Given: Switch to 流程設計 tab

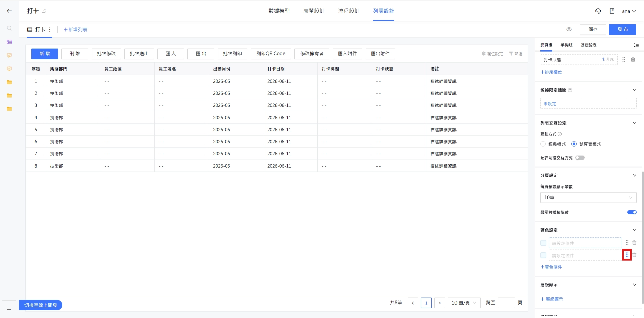Looking at the screenshot, I should 349,11.
